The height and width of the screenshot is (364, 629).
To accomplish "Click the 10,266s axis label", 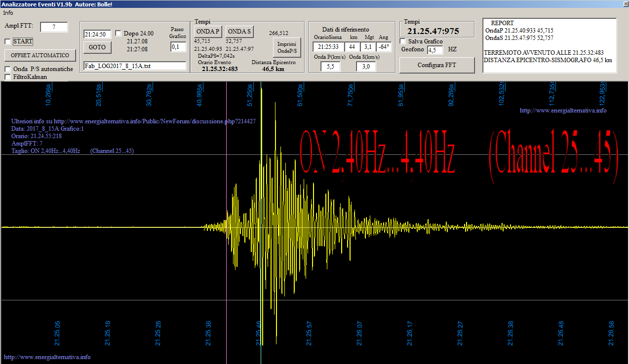I will tap(48, 95).
